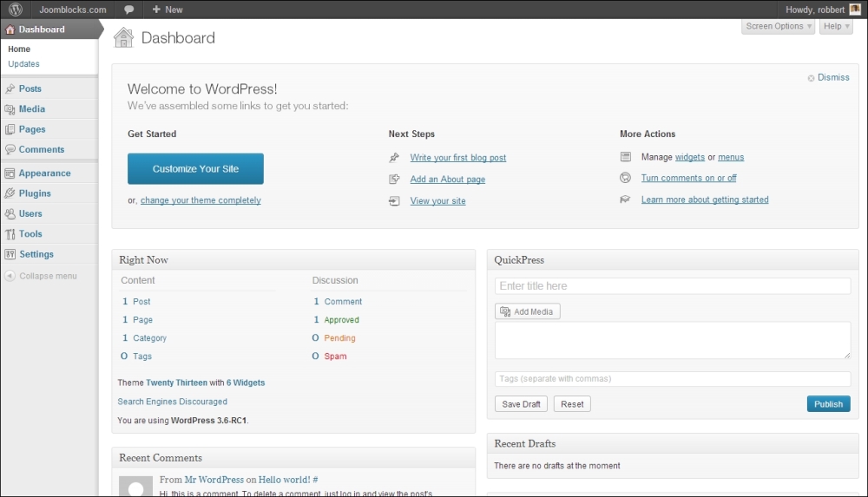Viewport: 868px width, 497px height.
Task: Follow change your theme completely link
Action: tap(201, 200)
